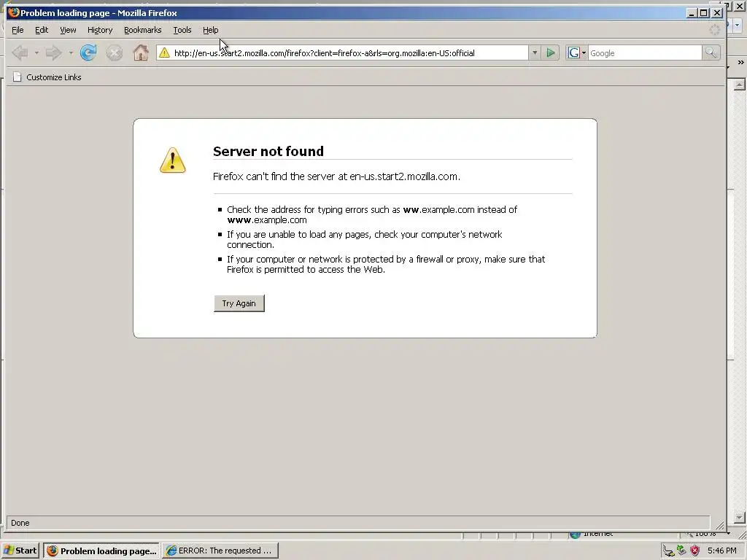Open the Help menu
This screenshot has width=747, height=560.
coord(211,30)
